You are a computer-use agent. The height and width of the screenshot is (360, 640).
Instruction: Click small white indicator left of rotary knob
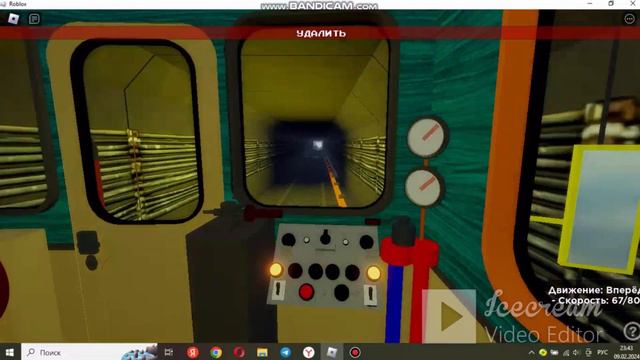click(307, 240)
